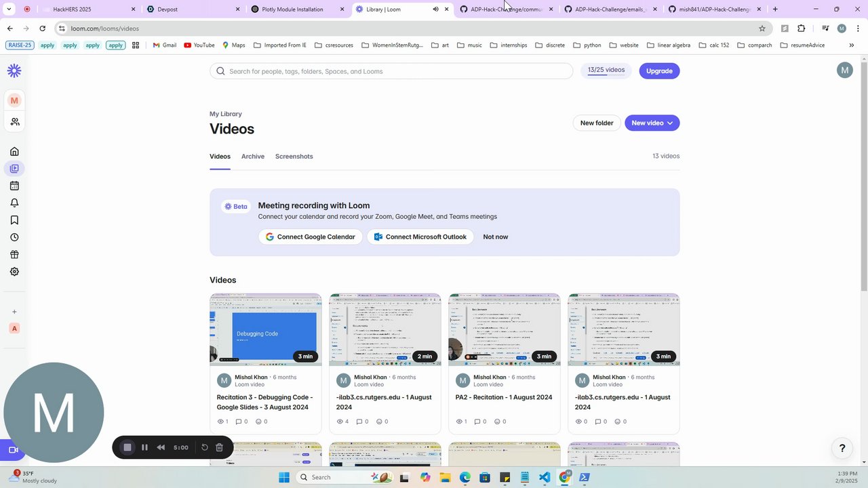
Task: Open the Windows Start menu
Action: tap(284, 477)
